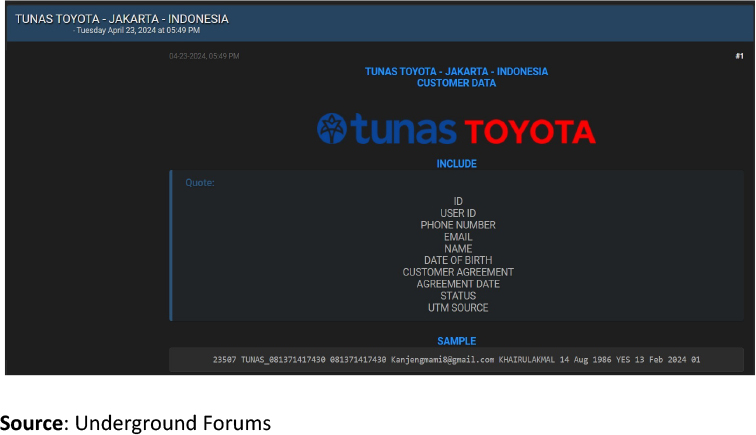Viewport: 756px width, 435px height.
Task: Click the post number #1 link
Action: pos(739,56)
